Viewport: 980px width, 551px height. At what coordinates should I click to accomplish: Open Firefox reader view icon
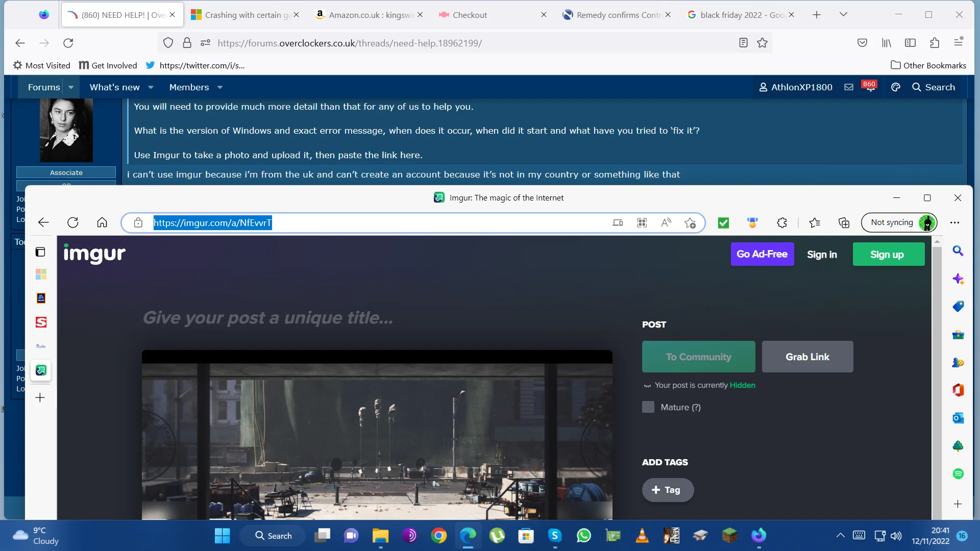(743, 43)
